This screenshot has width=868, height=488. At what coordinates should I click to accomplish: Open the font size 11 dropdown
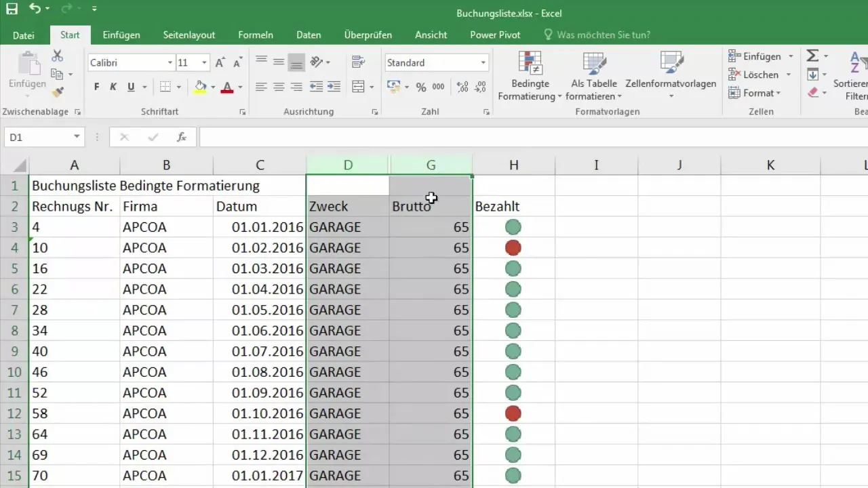point(204,62)
